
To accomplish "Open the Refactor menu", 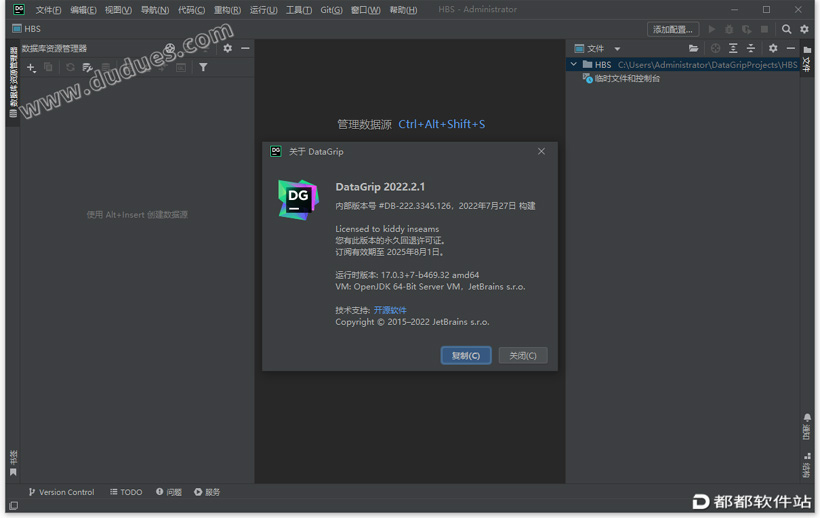I will tap(227, 10).
